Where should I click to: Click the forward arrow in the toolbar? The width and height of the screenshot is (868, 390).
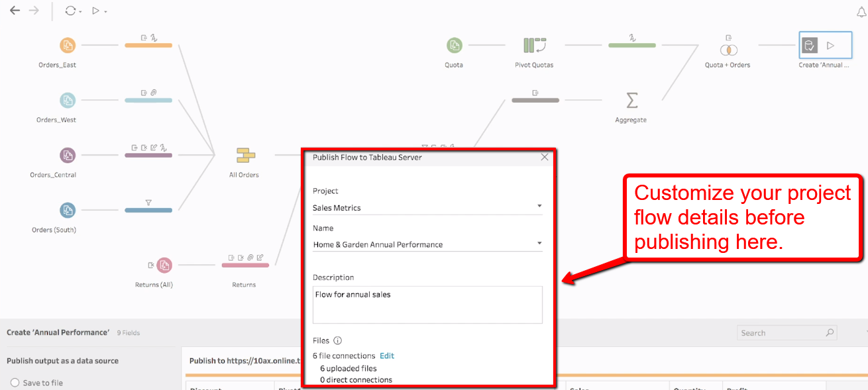point(34,11)
